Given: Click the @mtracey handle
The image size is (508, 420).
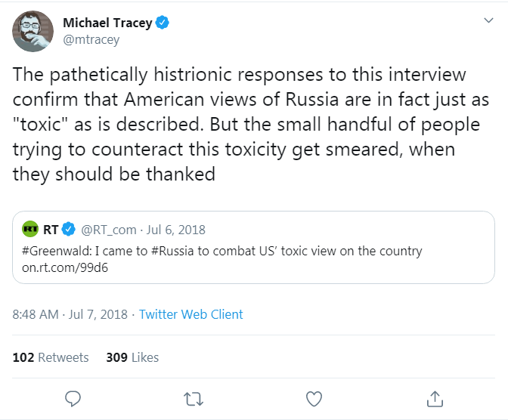Looking at the screenshot, I should (x=91, y=40).
